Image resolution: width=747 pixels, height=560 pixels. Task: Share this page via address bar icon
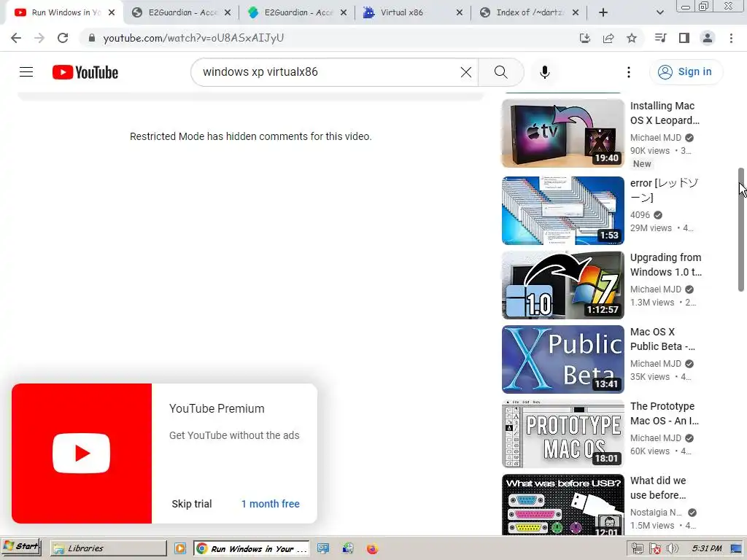tap(608, 38)
